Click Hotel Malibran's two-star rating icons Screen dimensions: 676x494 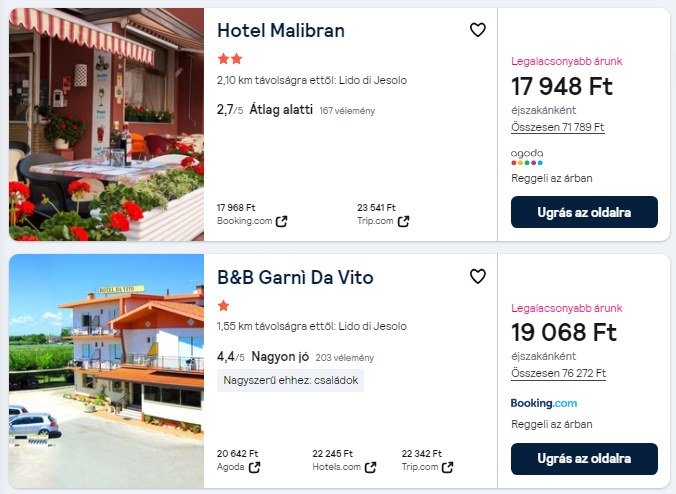pos(229,59)
